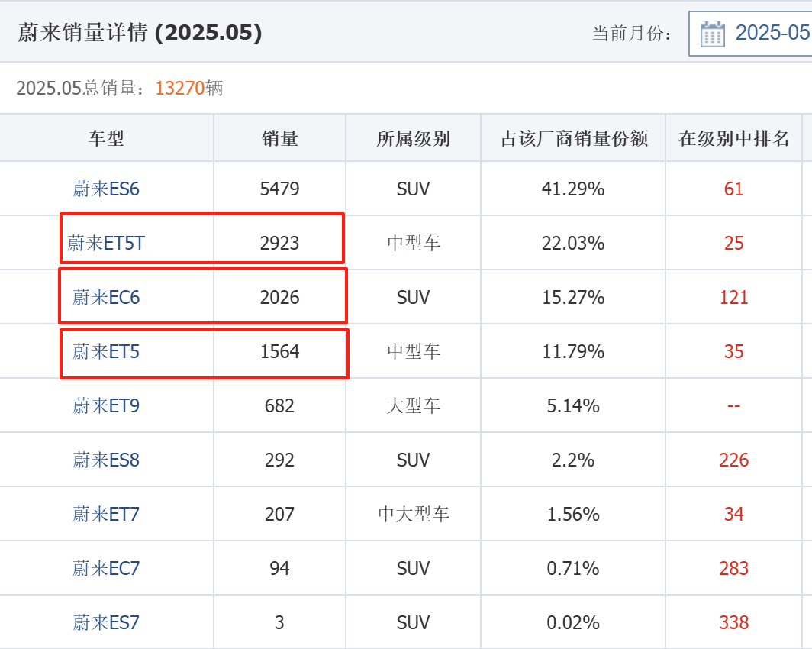Viewport: 812px width, 649px height.
Task: Click ES8 class ranking number 226
Action: (734, 460)
